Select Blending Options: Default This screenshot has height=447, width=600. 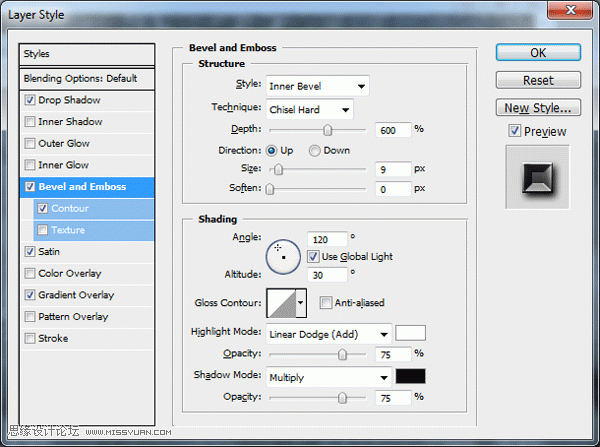pyautogui.click(x=87, y=78)
